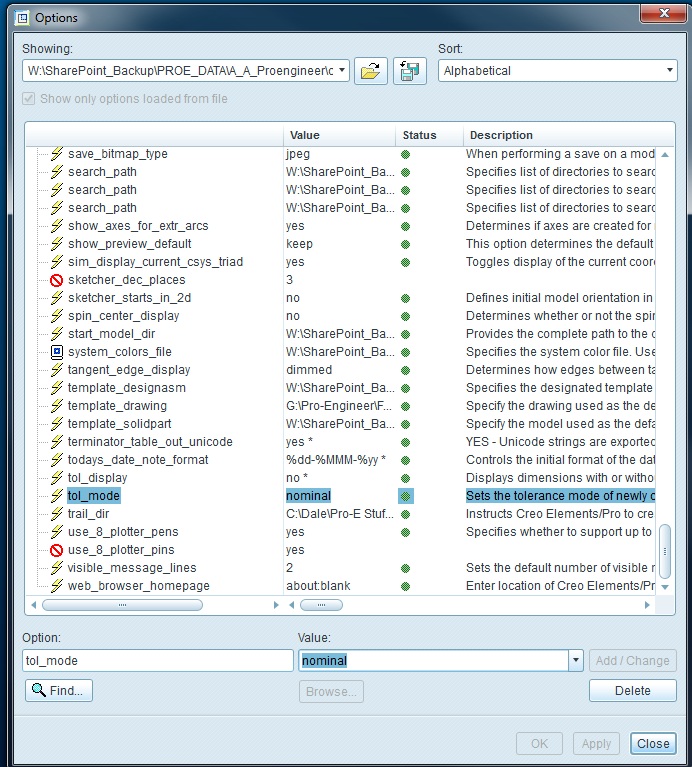Image resolution: width=692 pixels, height=767 pixels.
Task: Click the value 'keep' for show_preview_default
Action: pyautogui.click(x=299, y=244)
